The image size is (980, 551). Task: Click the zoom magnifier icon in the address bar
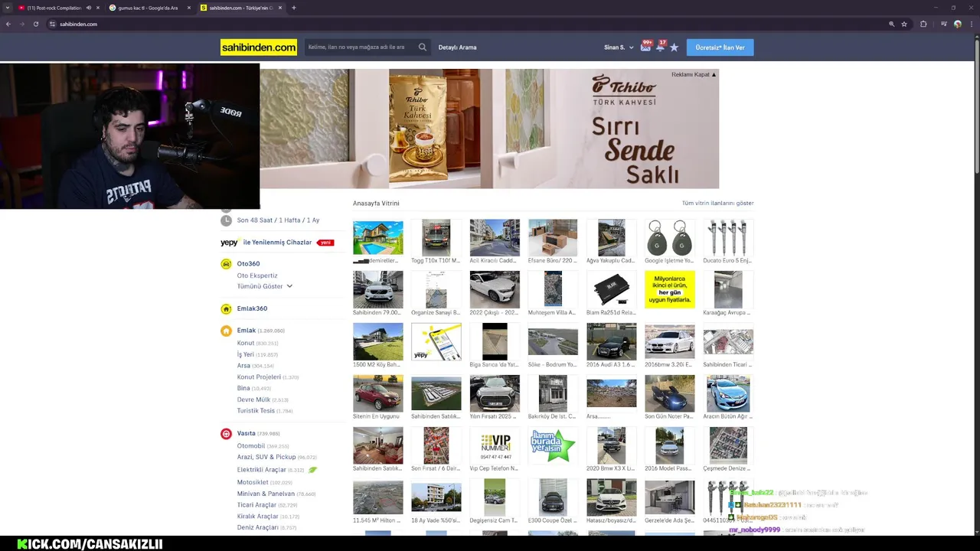pyautogui.click(x=891, y=24)
